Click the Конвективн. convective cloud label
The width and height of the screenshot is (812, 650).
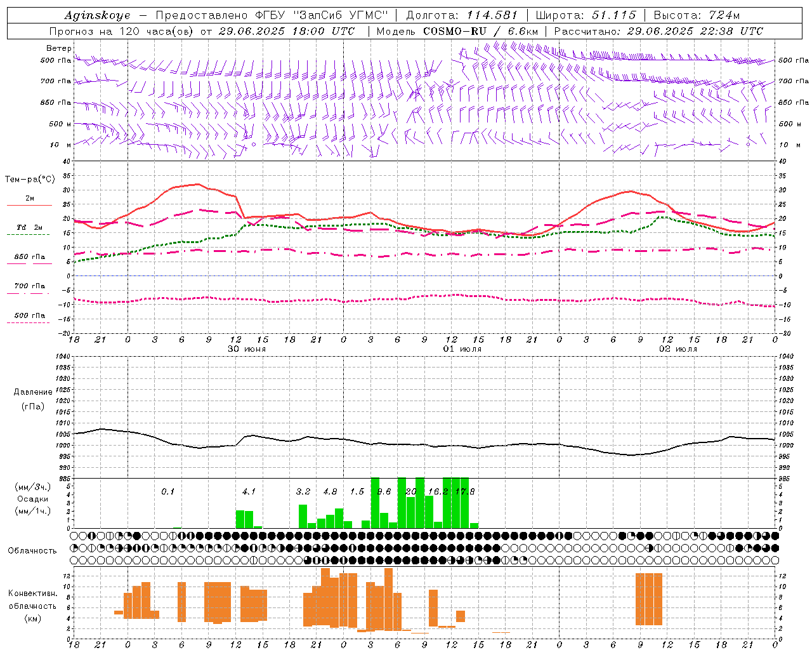click(33, 594)
